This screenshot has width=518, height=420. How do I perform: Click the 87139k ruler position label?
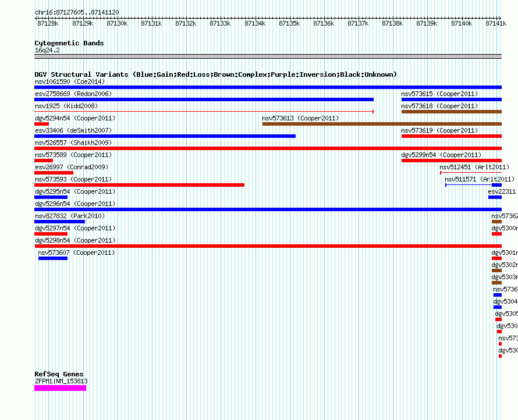coord(427,23)
